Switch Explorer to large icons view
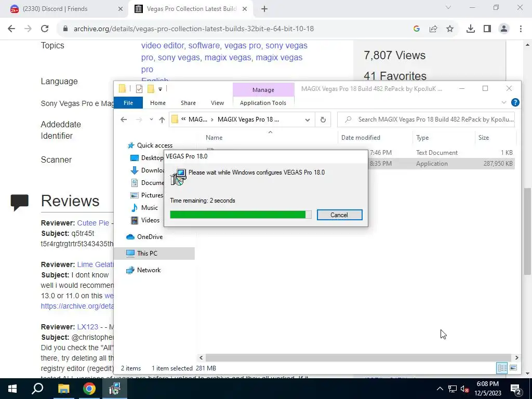The width and height of the screenshot is (532, 399). (513, 368)
